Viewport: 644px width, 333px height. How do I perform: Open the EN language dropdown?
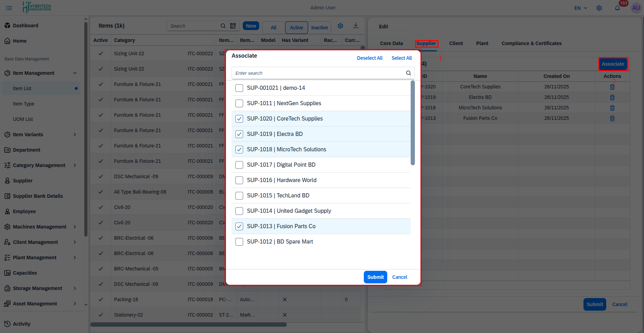pyautogui.click(x=580, y=8)
